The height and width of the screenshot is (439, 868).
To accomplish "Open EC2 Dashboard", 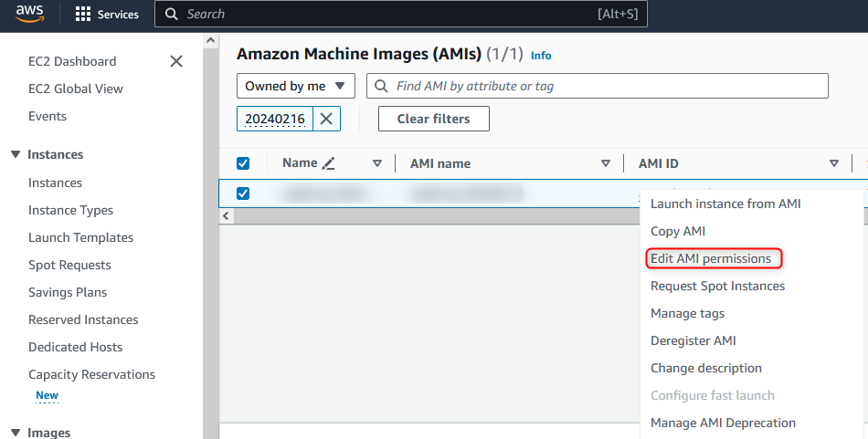I will click(72, 61).
